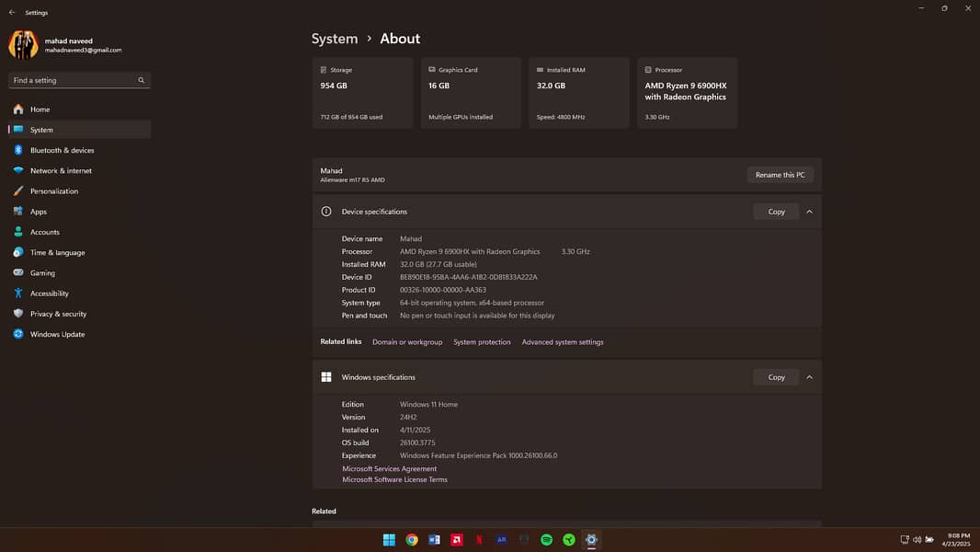Open Home in the sidebar
The image size is (980, 552).
pos(79,109)
